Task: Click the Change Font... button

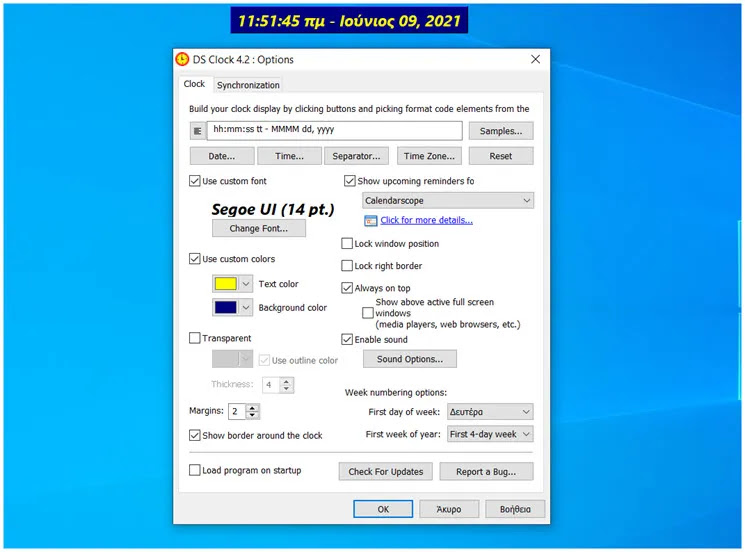Action: click(258, 228)
